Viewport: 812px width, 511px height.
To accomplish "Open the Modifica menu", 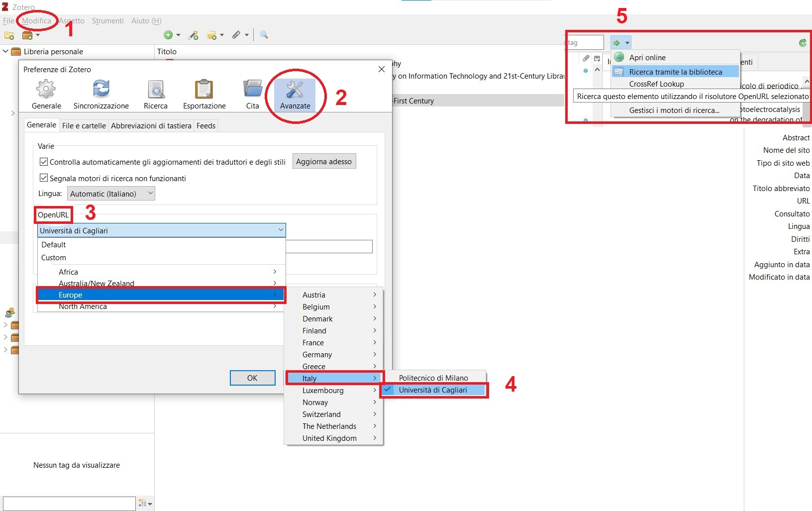I will click(x=36, y=21).
